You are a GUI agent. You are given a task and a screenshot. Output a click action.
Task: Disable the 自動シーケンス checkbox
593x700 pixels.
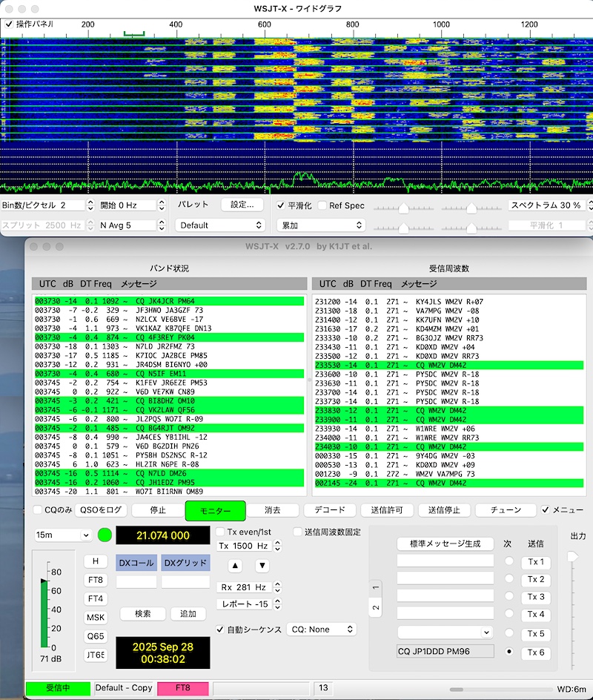pyautogui.click(x=220, y=630)
